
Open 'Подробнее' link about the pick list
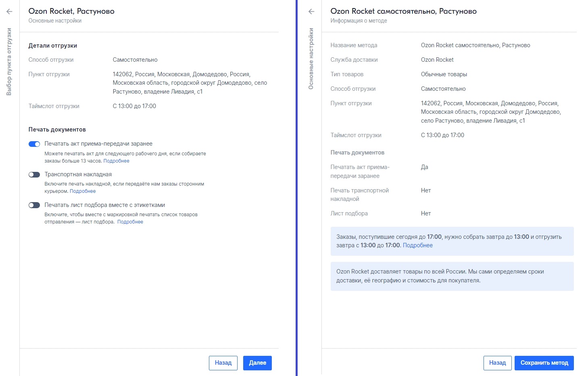click(x=130, y=222)
